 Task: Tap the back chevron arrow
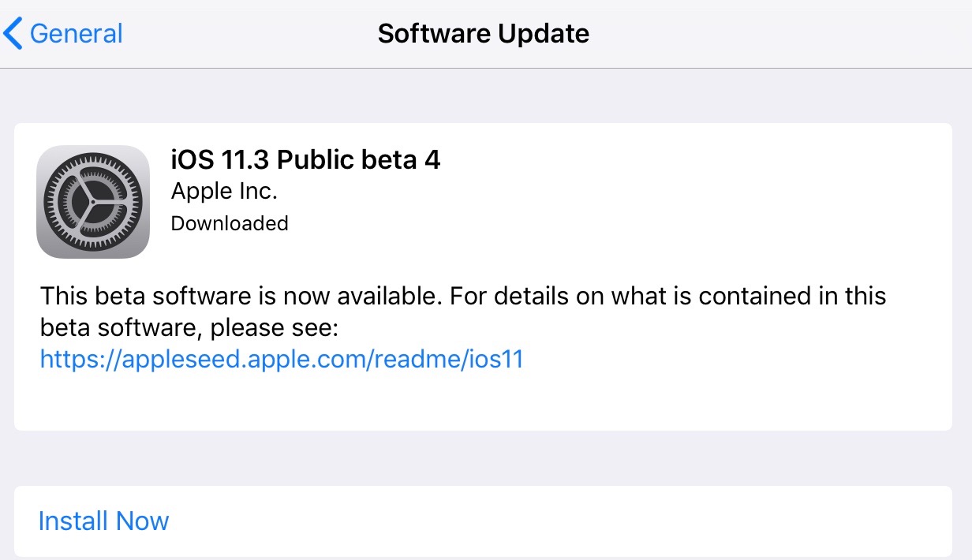pyautogui.click(x=13, y=34)
